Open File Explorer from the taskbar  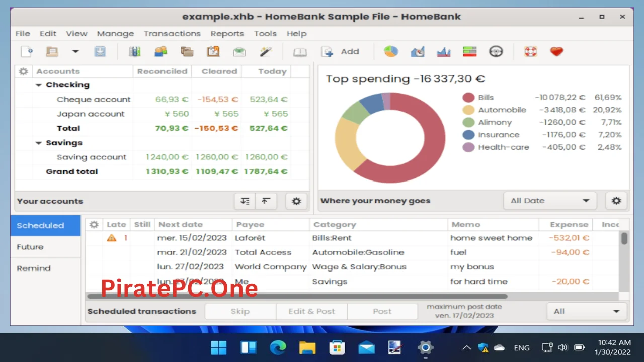(307, 347)
